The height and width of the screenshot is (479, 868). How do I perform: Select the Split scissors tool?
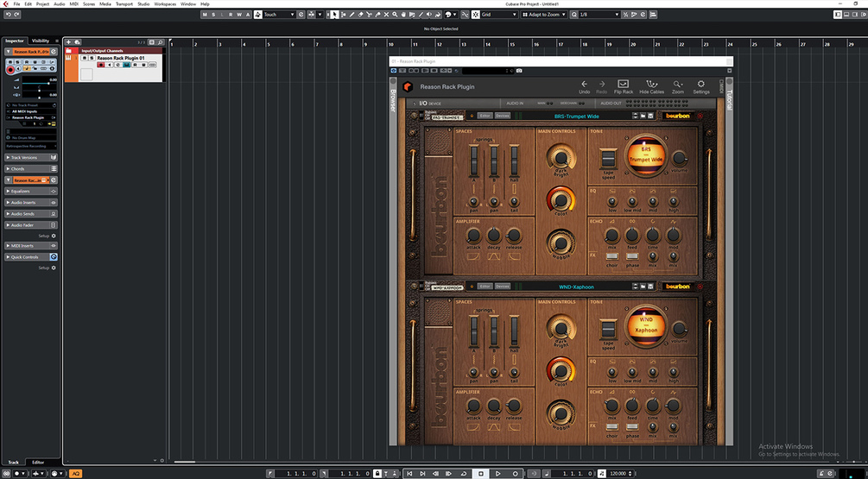[370, 15]
